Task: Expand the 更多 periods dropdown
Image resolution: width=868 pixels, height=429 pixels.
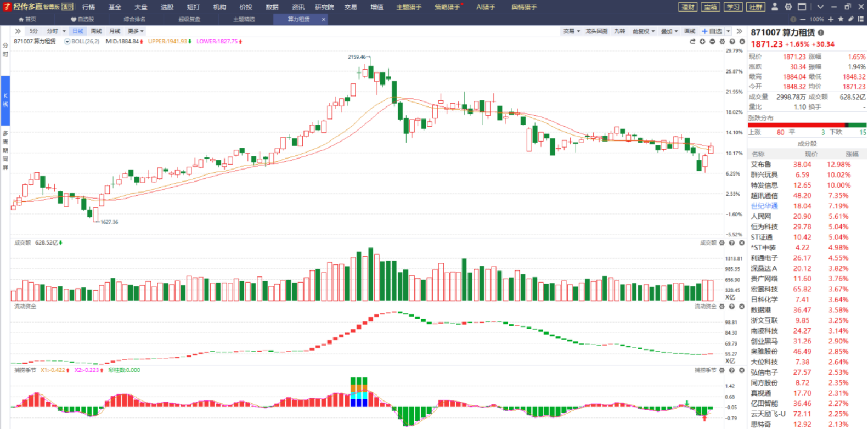Action: [136, 31]
